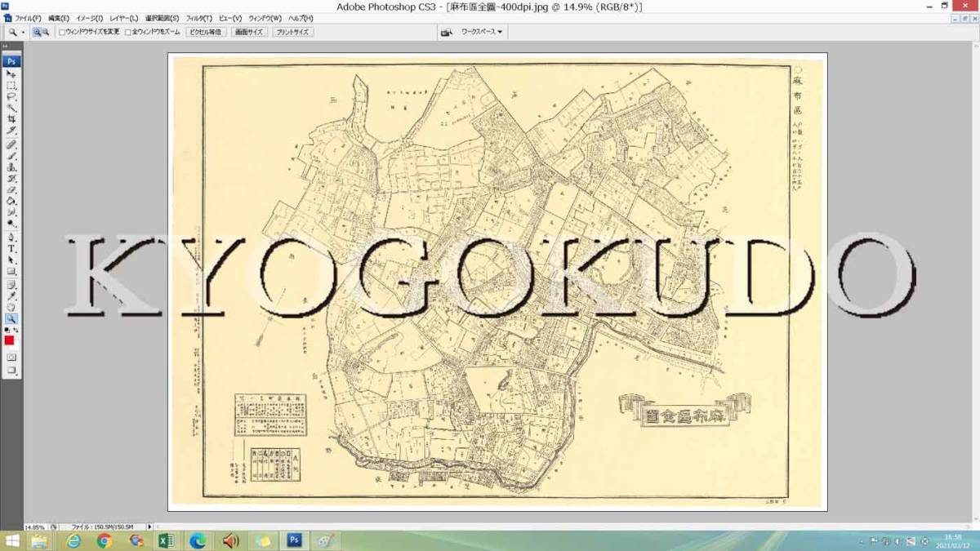Click the 麻布區全圖 map image on canvas
Screen dimensions: 980x551
click(497, 282)
